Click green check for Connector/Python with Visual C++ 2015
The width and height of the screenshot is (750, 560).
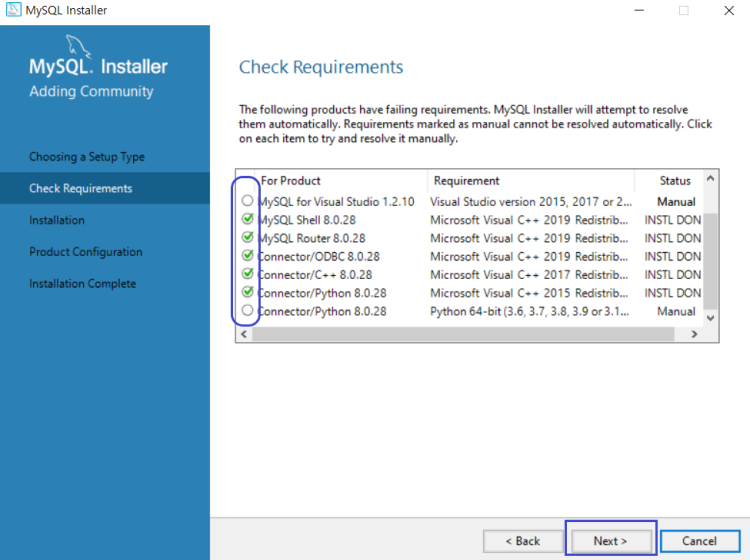247,292
